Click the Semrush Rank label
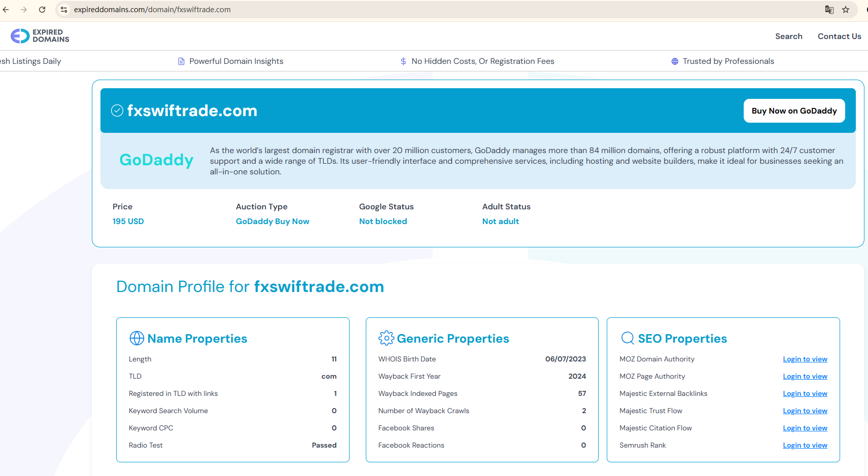 pos(643,446)
